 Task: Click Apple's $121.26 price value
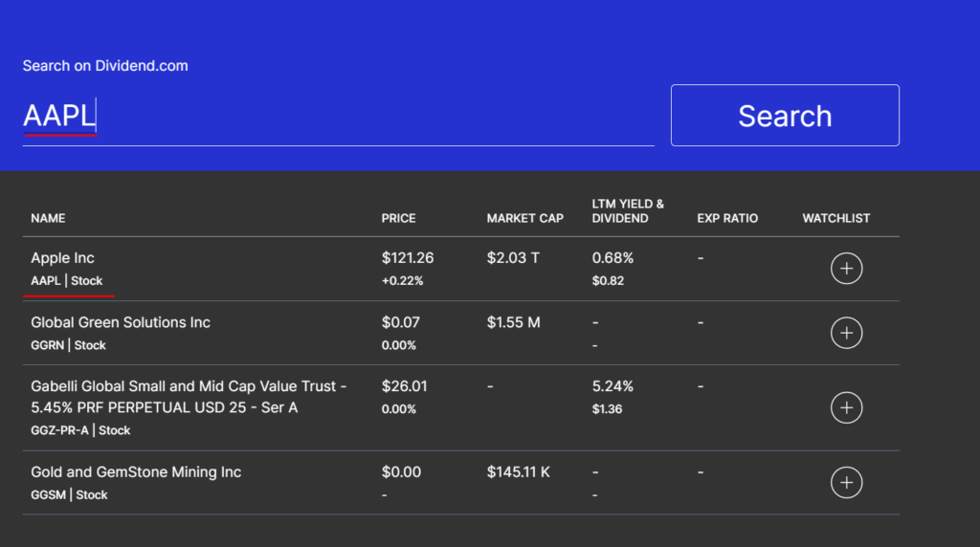tap(408, 258)
